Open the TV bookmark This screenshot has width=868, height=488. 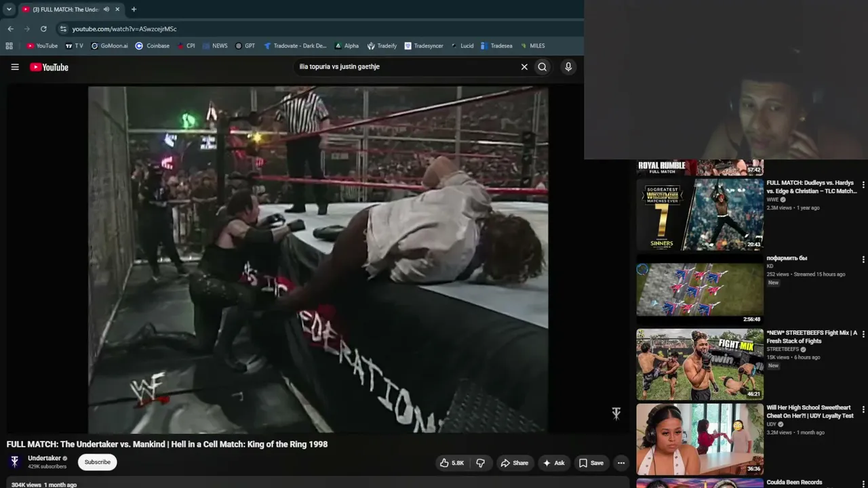click(x=75, y=46)
